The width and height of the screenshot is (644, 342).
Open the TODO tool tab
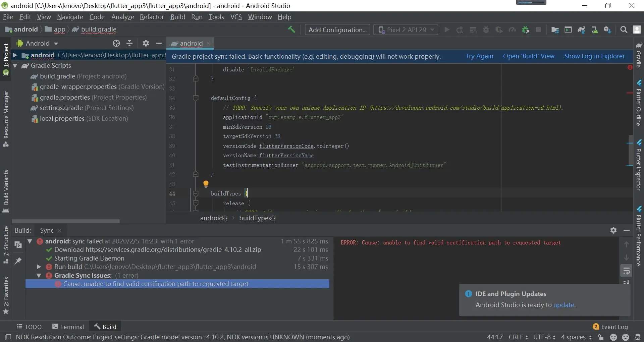tap(29, 327)
